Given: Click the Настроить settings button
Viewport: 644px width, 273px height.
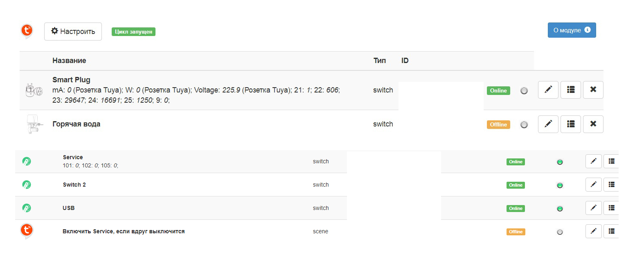Looking at the screenshot, I should point(73,32).
